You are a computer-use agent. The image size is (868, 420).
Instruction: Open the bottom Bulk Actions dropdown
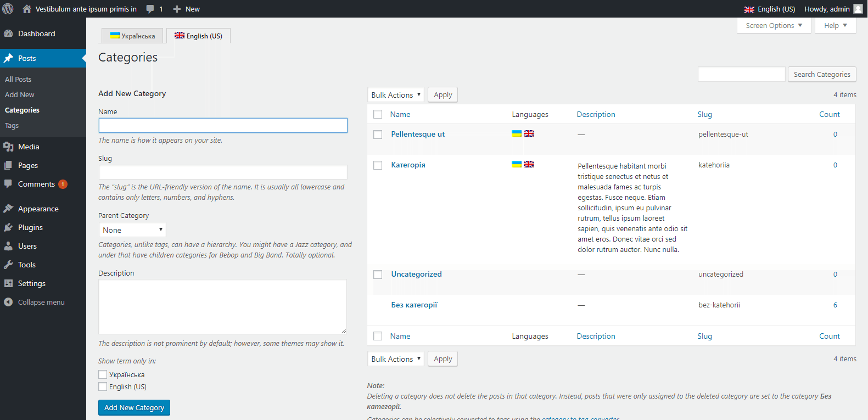395,359
